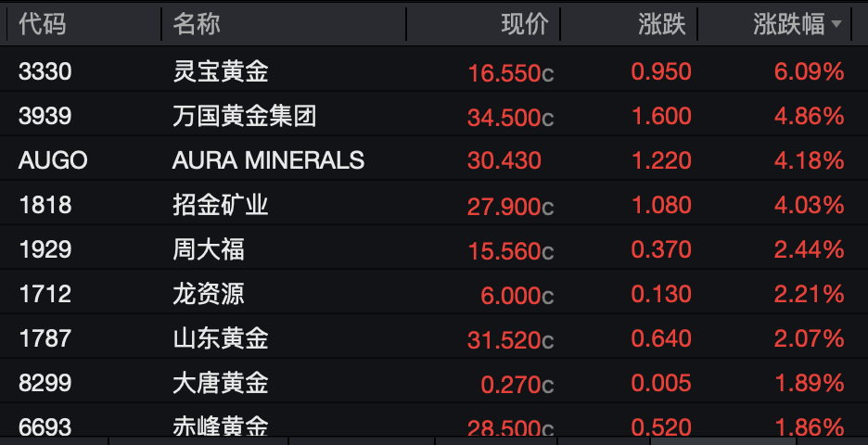Click change value 0.130

pyautogui.click(x=661, y=294)
